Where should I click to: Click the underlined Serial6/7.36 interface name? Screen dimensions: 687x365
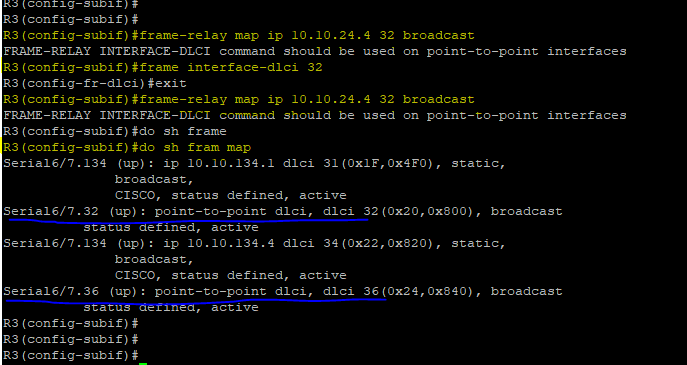(51, 291)
